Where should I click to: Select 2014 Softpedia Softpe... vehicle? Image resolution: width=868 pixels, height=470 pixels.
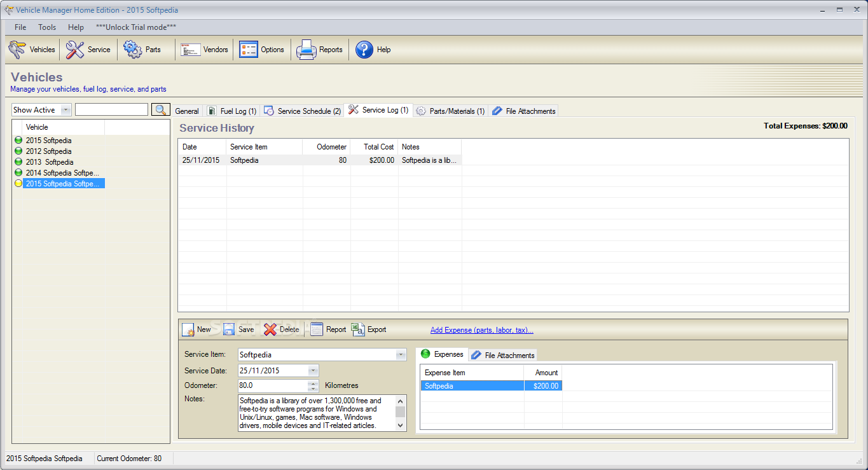tap(62, 173)
